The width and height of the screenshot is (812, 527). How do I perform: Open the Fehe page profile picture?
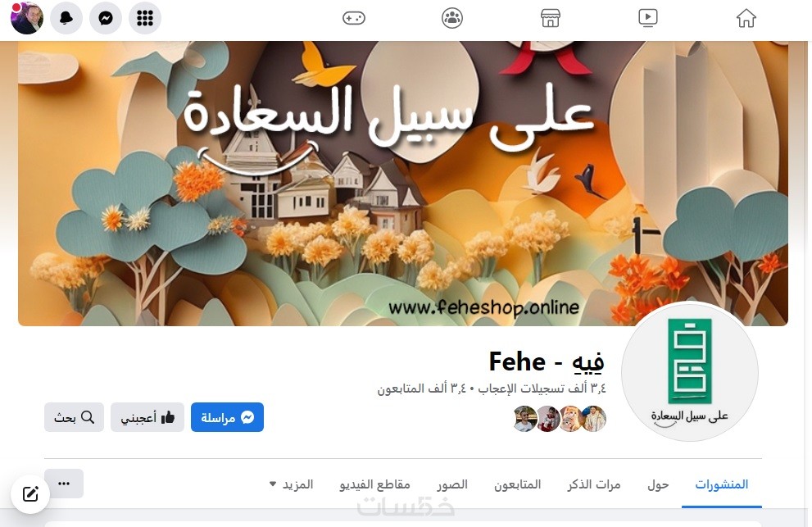click(690, 371)
